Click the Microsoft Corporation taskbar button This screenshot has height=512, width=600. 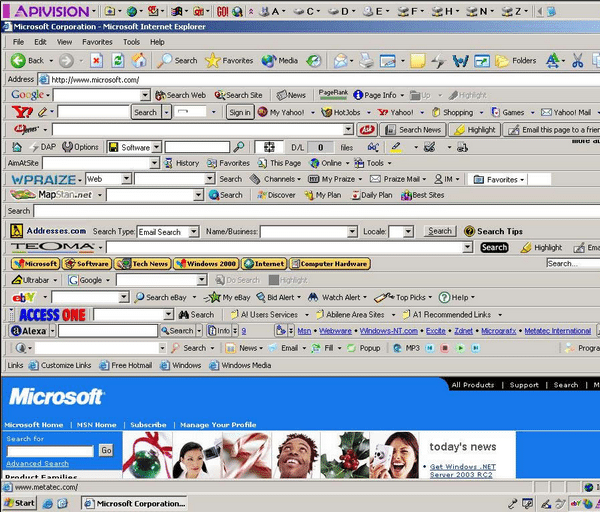pyautogui.click(x=135, y=504)
